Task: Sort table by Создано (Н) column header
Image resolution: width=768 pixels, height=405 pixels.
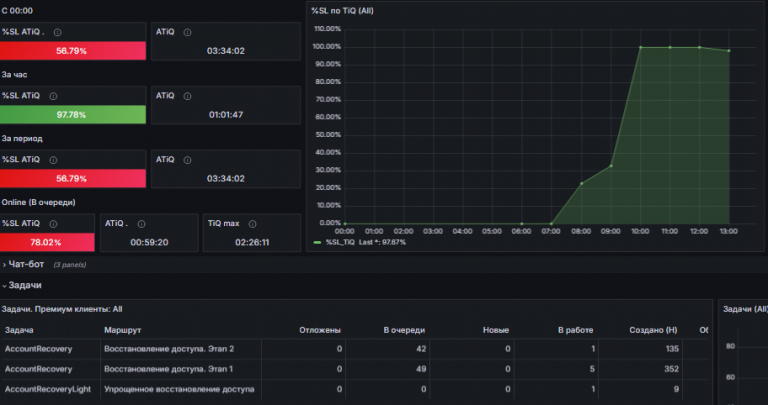Action: point(653,330)
